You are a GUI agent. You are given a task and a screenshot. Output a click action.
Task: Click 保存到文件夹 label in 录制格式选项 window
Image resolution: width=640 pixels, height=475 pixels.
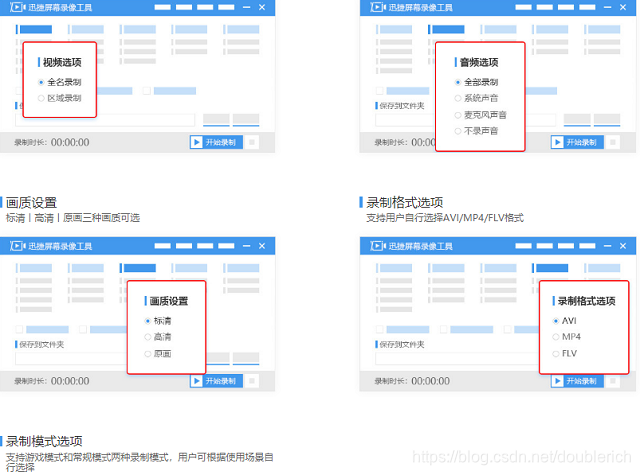point(402,344)
